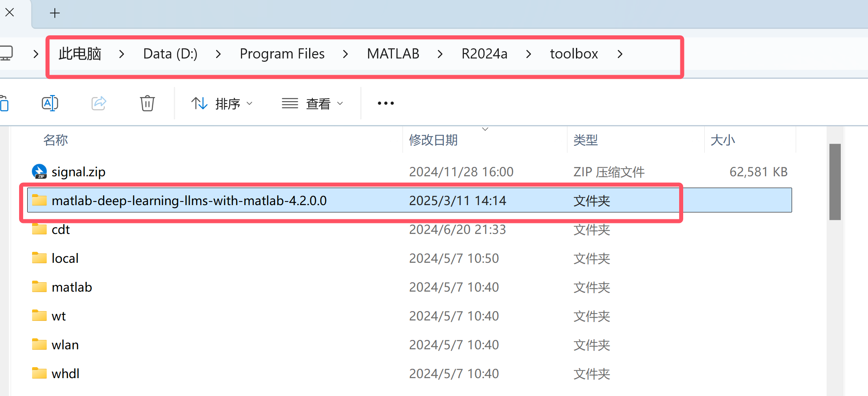Navigate to MATLAB in breadcrumb
868x396 pixels.
click(x=393, y=54)
